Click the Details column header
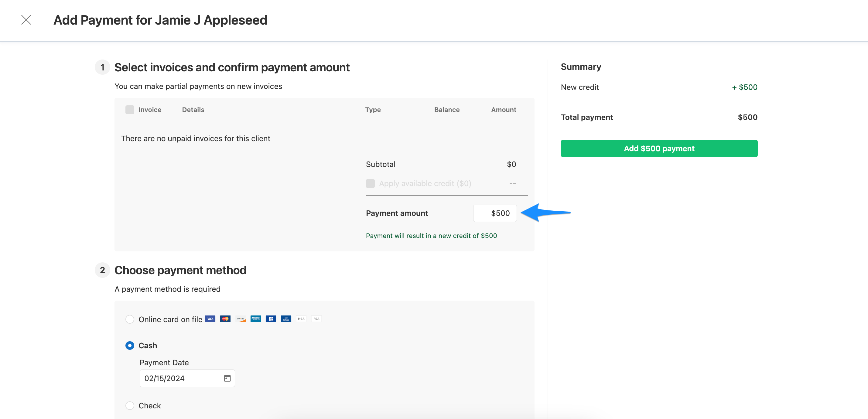 193,110
